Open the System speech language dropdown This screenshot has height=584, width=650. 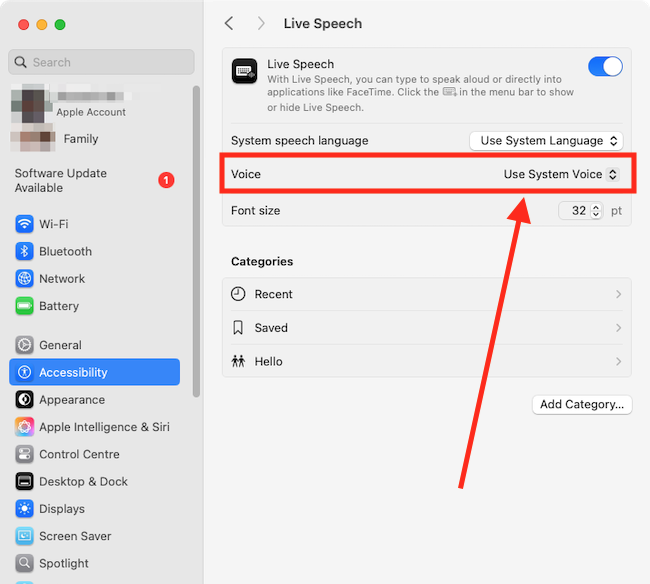(x=546, y=141)
